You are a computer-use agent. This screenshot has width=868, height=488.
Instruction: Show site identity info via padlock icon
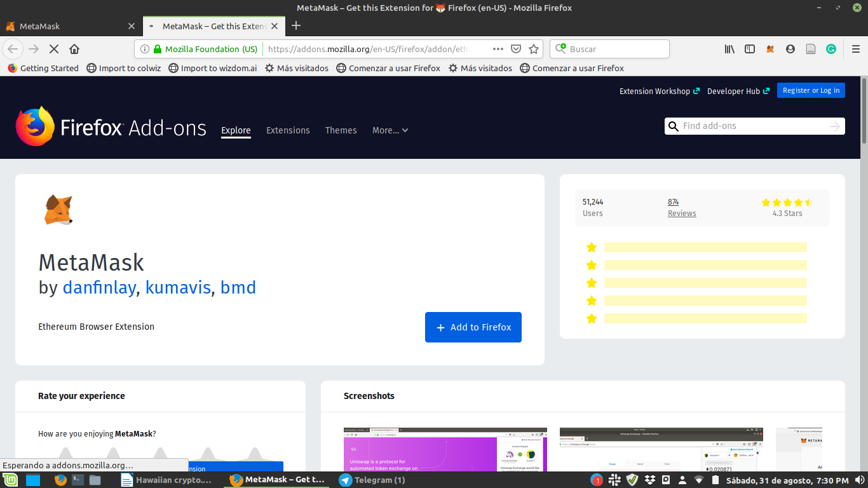click(158, 49)
